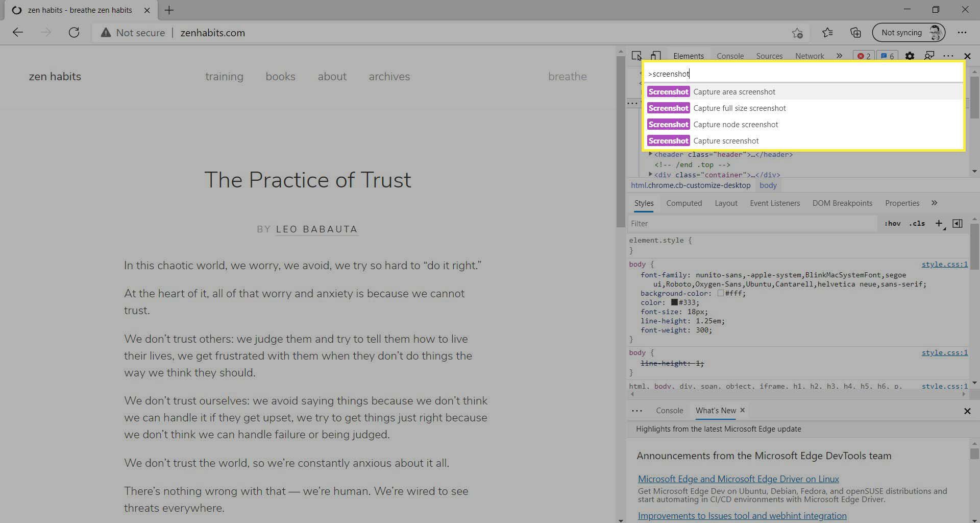
Task: Open style.css:1 link beside font-family rule
Action: click(944, 265)
